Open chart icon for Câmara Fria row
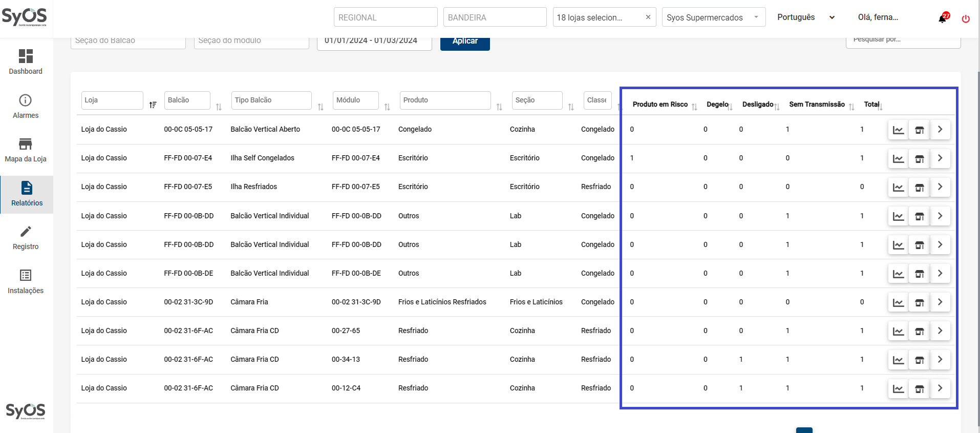The image size is (980, 433). tap(898, 302)
